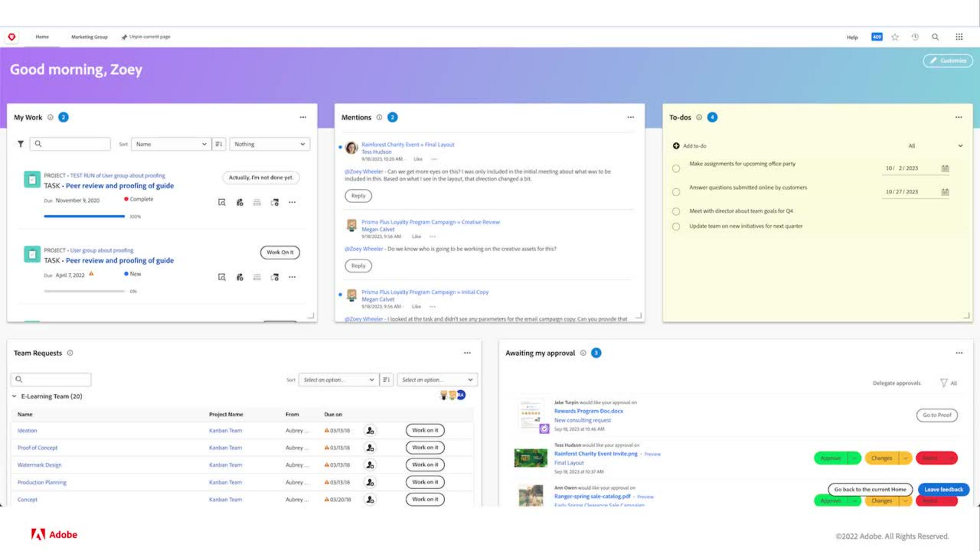Open the main menu grid icon
980x551 pixels.
(959, 37)
